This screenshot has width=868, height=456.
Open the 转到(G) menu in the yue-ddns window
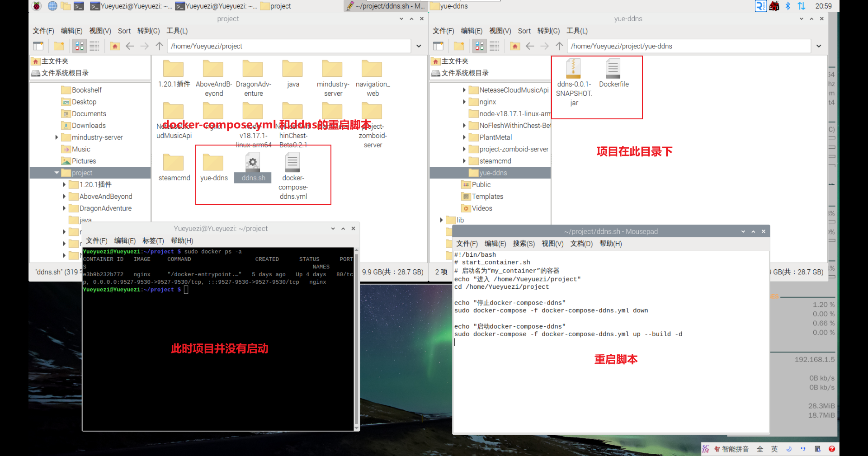[x=548, y=31]
